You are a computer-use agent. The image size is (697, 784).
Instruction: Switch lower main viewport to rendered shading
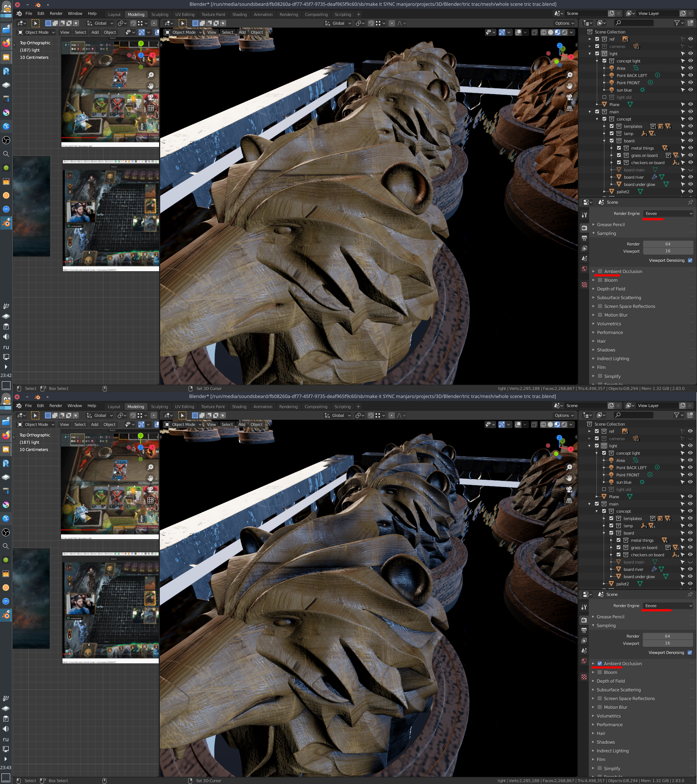coord(564,424)
